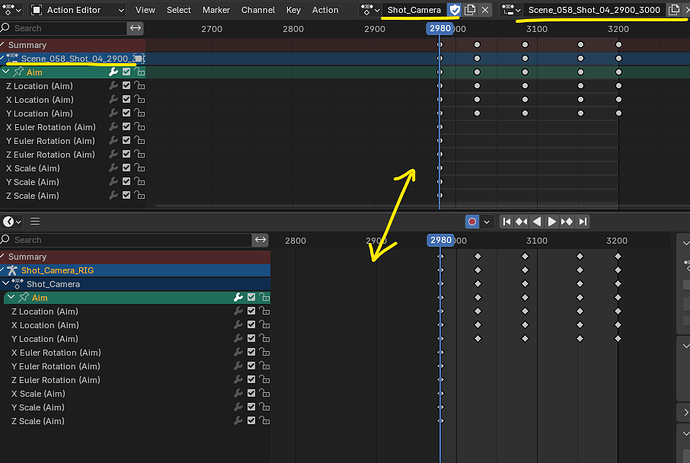Open the Marker menu
Viewport: 690px width, 463px height.
pos(216,10)
